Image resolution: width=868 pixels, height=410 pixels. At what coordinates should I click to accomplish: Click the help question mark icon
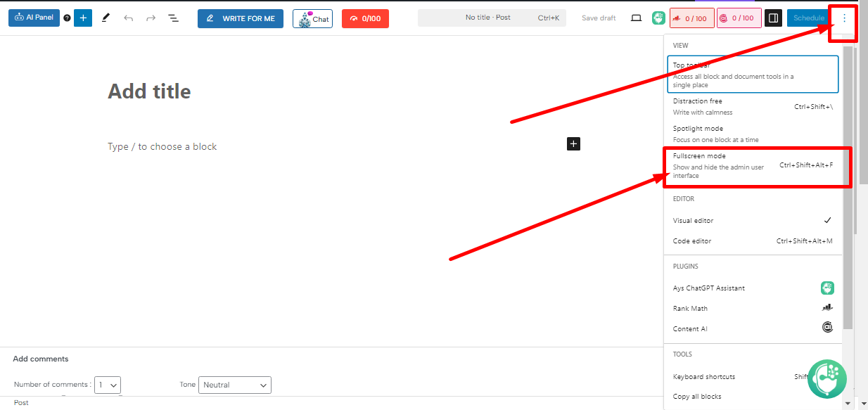(68, 18)
